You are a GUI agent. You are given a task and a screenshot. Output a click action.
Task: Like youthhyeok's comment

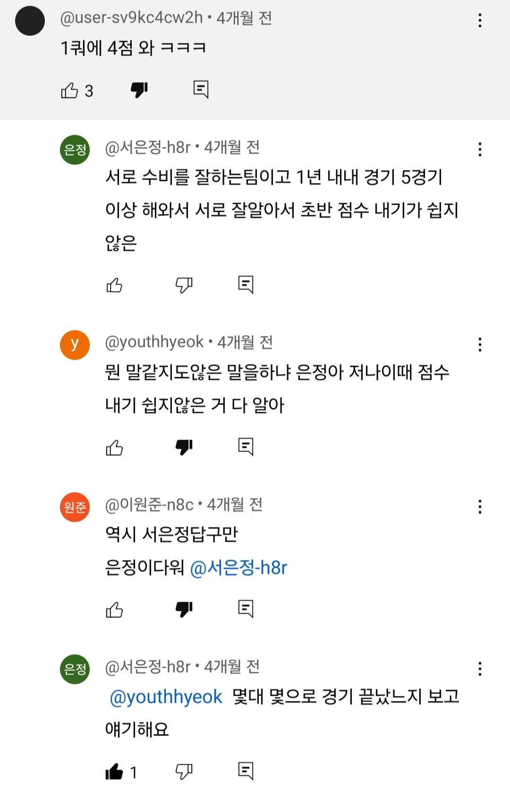[114, 447]
